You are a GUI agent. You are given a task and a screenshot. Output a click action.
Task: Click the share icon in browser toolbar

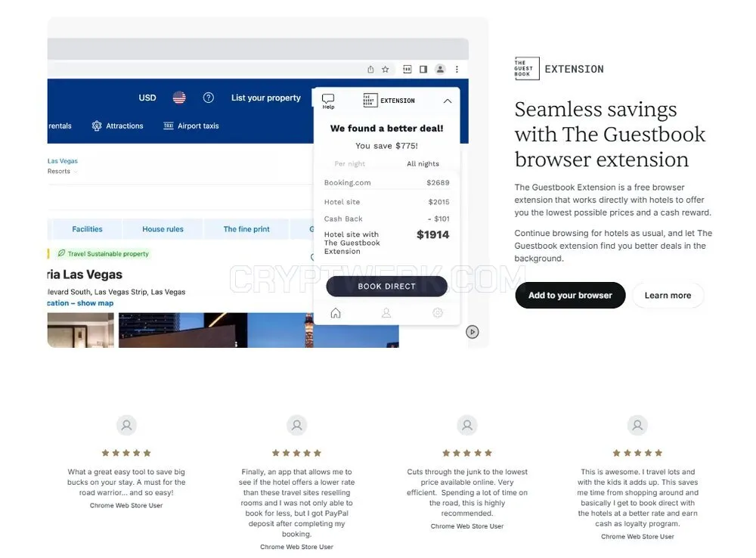pyautogui.click(x=370, y=70)
